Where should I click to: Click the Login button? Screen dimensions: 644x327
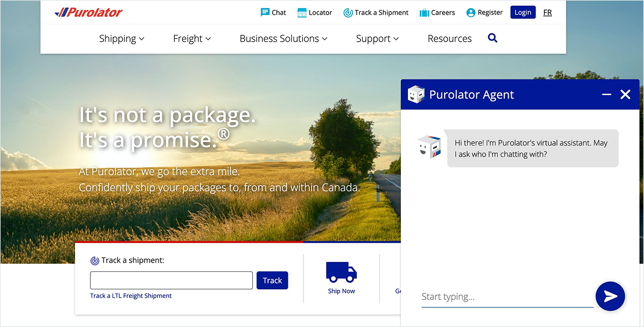[x=523, y=12]
